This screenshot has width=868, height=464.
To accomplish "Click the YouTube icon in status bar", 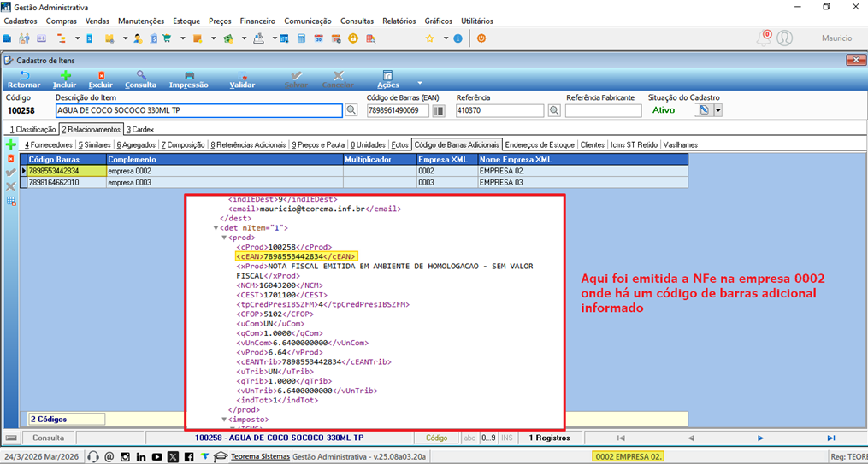I will [157, 457].
